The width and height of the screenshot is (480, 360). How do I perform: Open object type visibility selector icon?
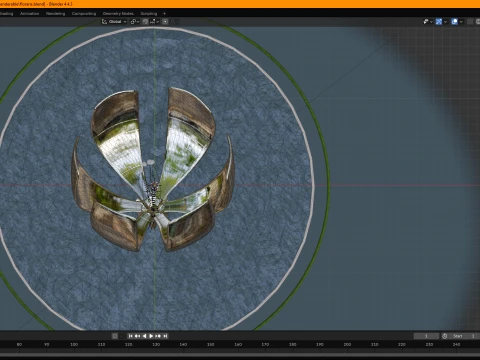[x=428, y=22]
